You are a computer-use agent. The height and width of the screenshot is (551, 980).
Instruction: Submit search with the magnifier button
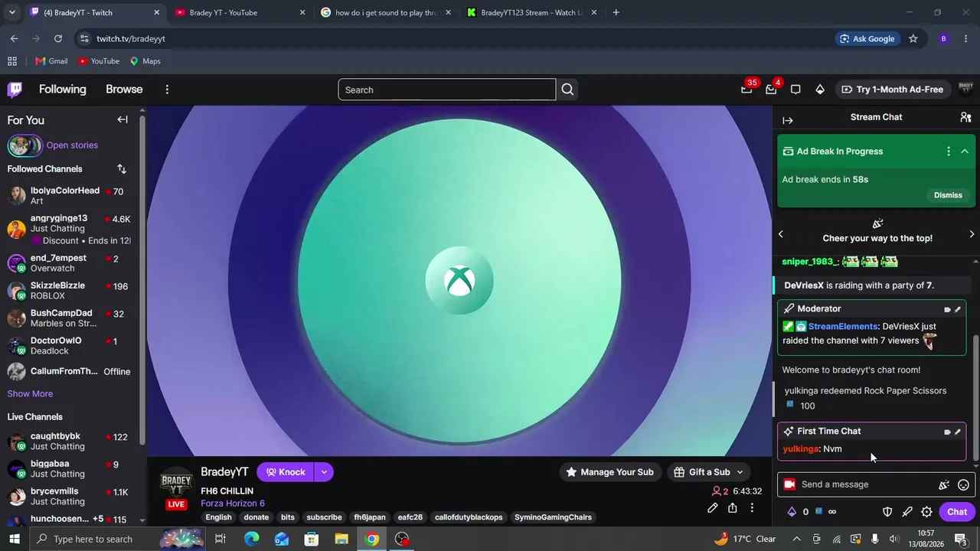coord(567,90)
